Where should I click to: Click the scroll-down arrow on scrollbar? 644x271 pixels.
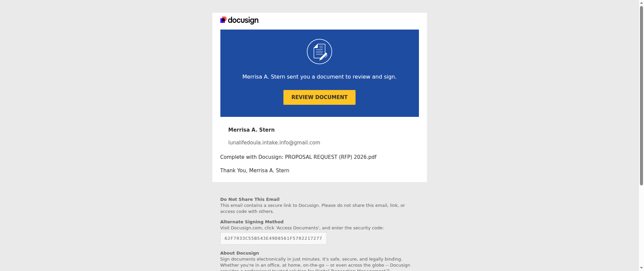[x=641, y=269]
